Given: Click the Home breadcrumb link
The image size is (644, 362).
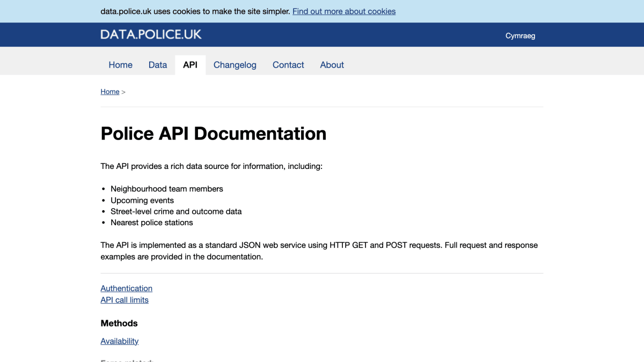Looking at the screenshot, I should point(110,92).
